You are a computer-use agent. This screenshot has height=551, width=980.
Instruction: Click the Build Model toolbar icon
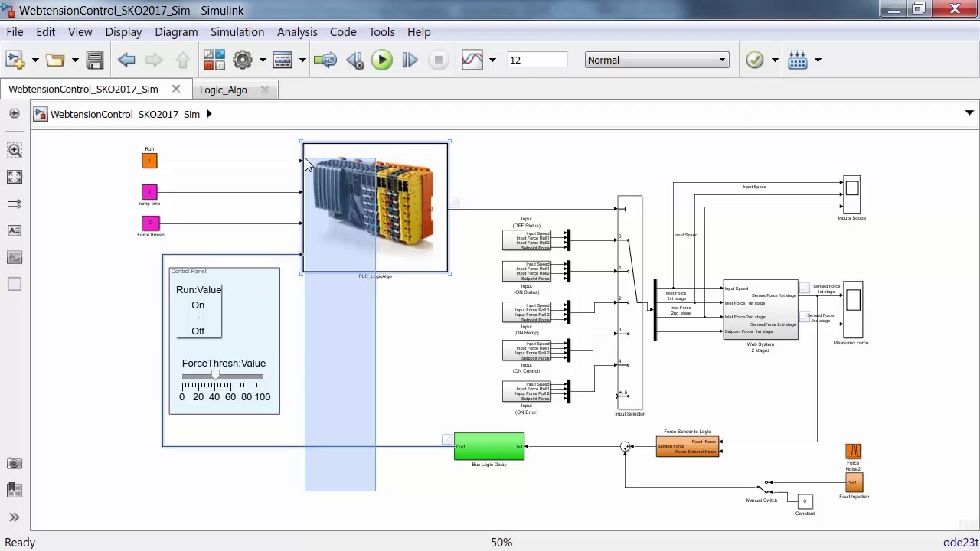(x=798, y=60)
